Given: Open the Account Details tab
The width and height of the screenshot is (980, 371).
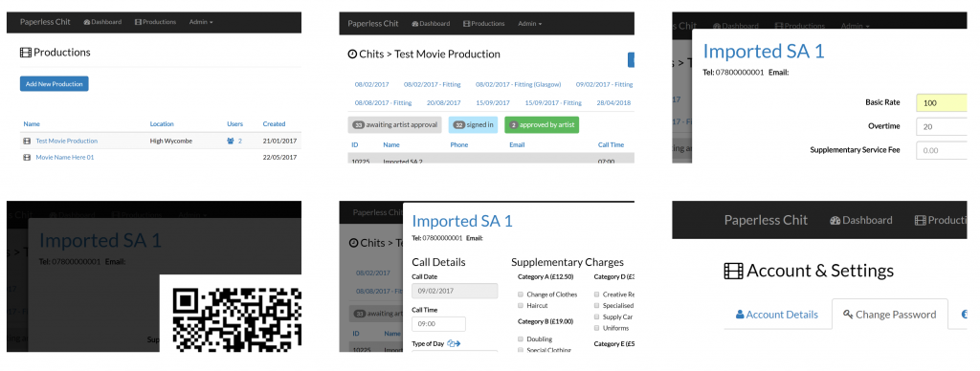Looking at the screenshot, I should [777, 315].
